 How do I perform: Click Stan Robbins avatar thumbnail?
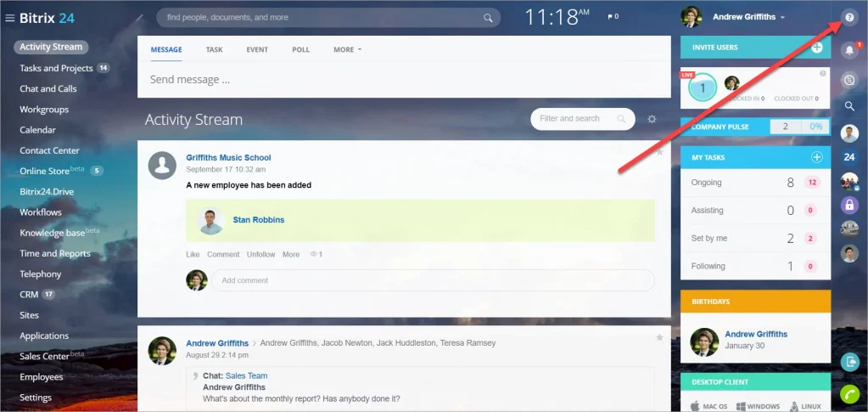(x=211, y=221)
